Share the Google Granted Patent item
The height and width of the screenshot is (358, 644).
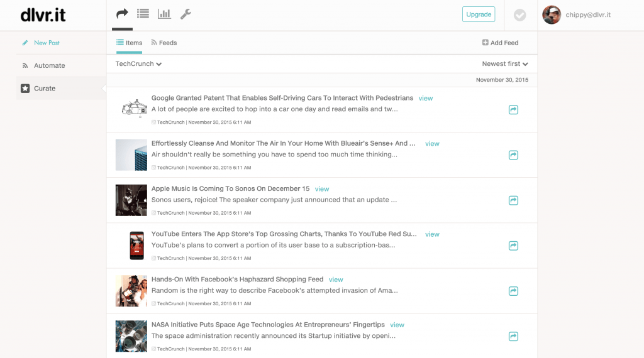513,109
